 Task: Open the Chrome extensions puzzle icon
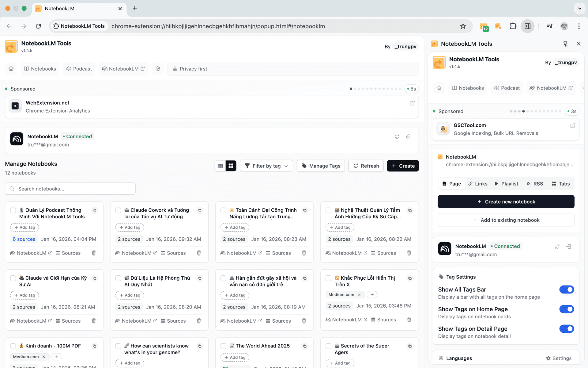513,26
